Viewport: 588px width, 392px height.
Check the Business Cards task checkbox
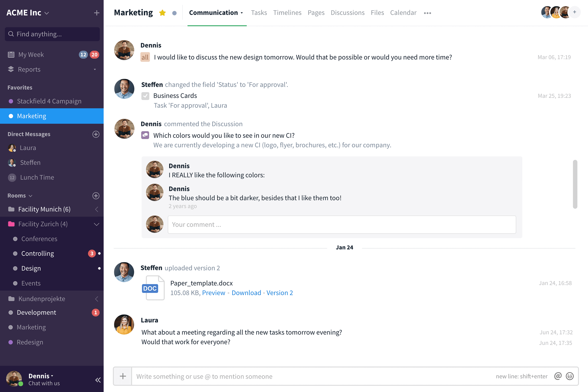(x=145, y=96)
